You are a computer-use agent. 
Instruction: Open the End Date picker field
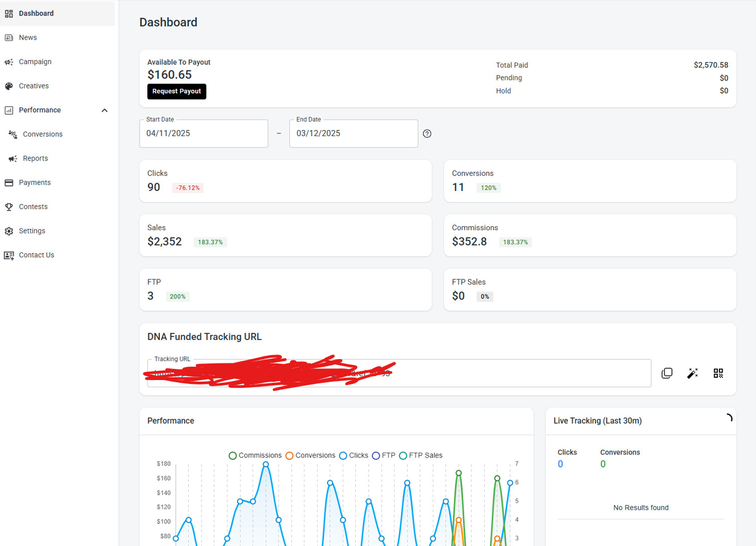coord(353,134)
